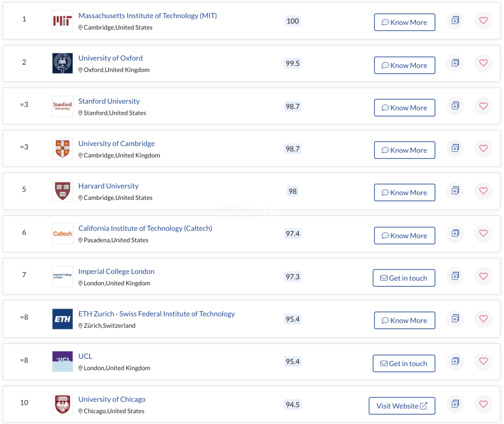Open Know More for University of Oxford
Image resolution: width=504 pixels, height=424 pixels.
404,65
